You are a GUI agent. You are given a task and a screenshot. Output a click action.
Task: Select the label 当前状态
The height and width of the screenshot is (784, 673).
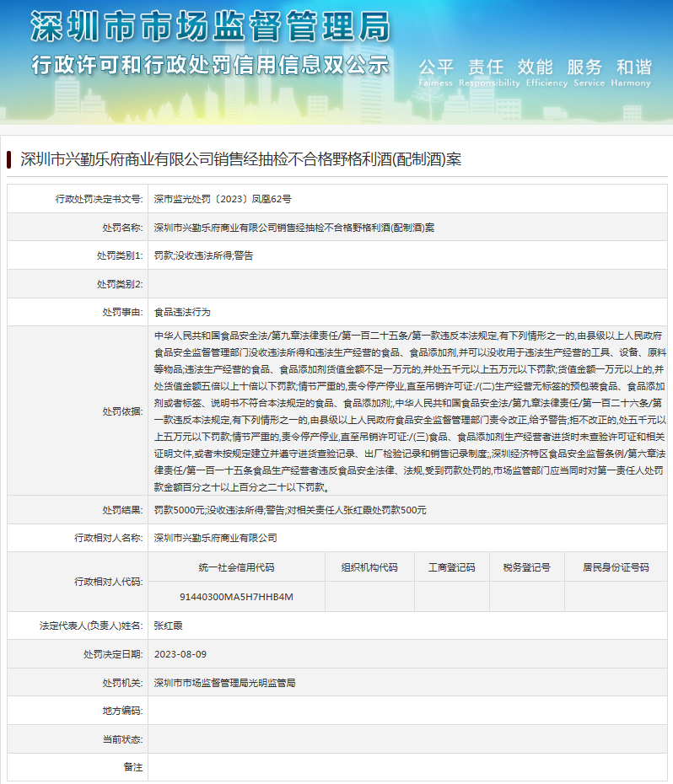[122, 739]
